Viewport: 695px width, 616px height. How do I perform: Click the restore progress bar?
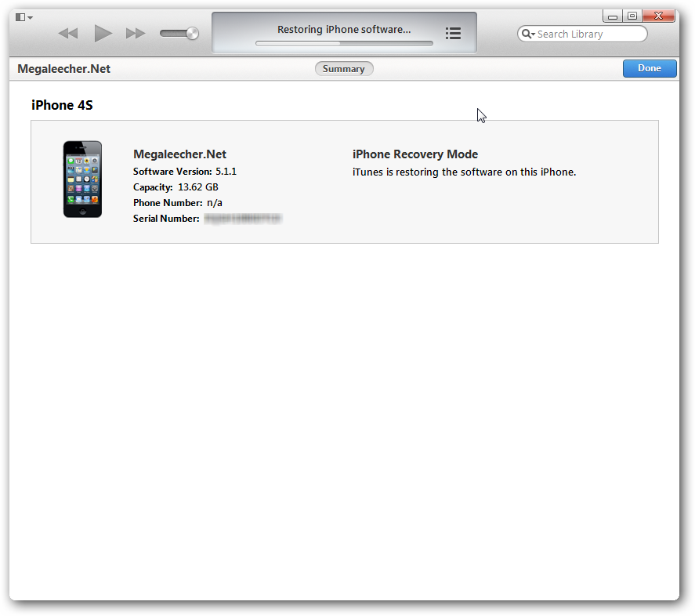(344, 43)
